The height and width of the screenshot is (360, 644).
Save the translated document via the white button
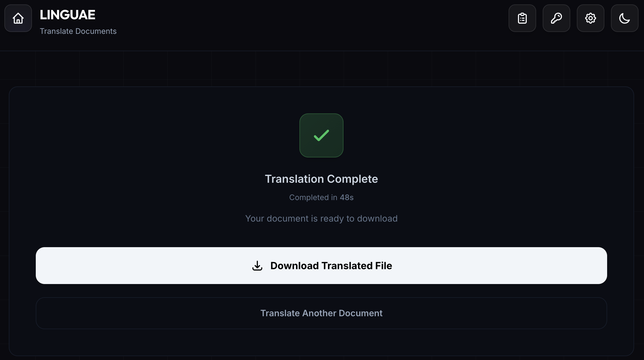pyautogui.click(x=321, y=266)
